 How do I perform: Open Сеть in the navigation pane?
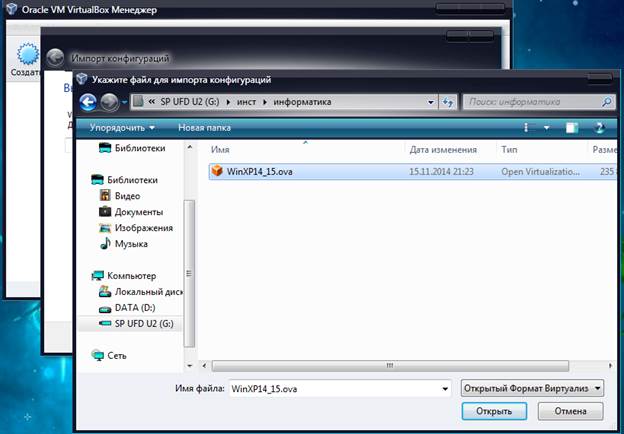(109, 355)
